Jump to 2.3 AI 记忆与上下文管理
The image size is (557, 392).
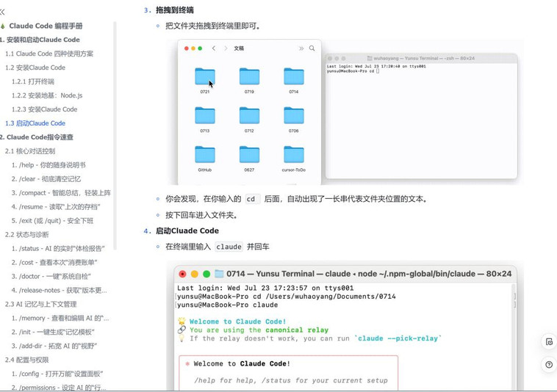tap(41, 304)
